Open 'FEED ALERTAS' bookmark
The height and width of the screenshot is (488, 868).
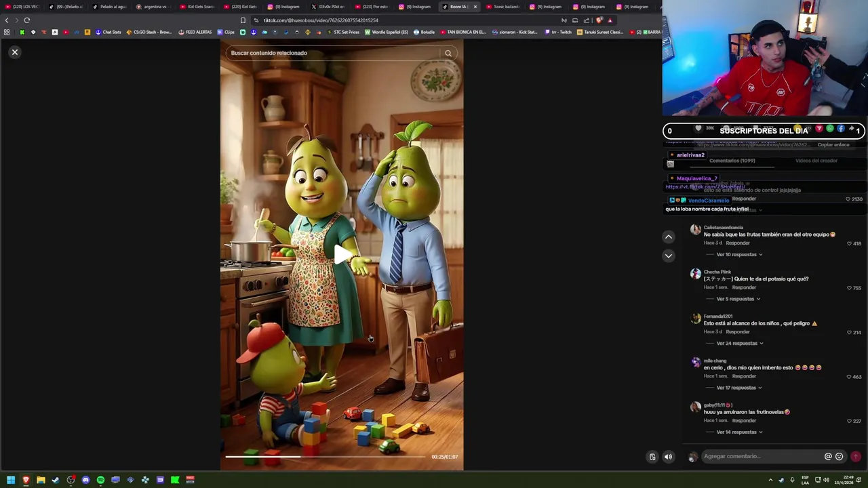click(195, 32)
